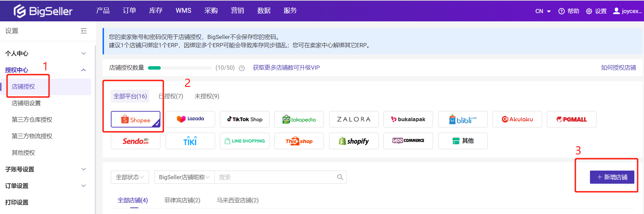Click the (10/50) authorization count text
644x214 pixels.
(x=225, y=68)
